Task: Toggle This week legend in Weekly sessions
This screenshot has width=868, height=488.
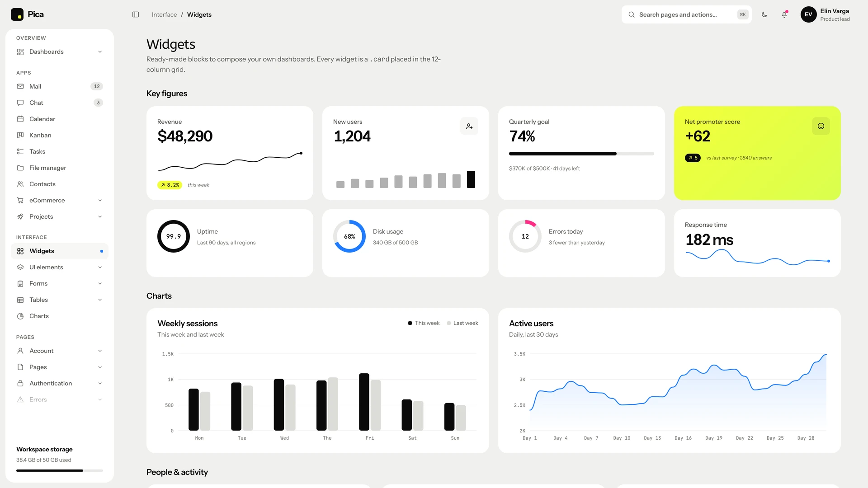Action: (424, 323)
